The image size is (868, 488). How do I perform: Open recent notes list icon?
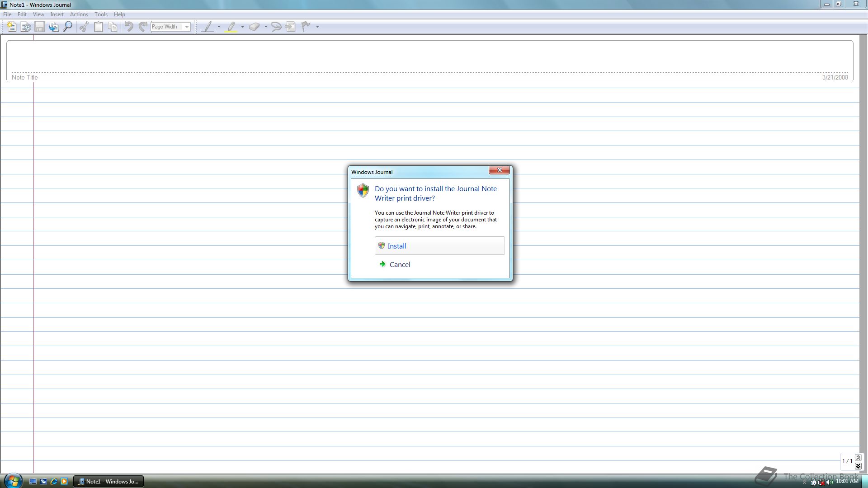[26, 27]
